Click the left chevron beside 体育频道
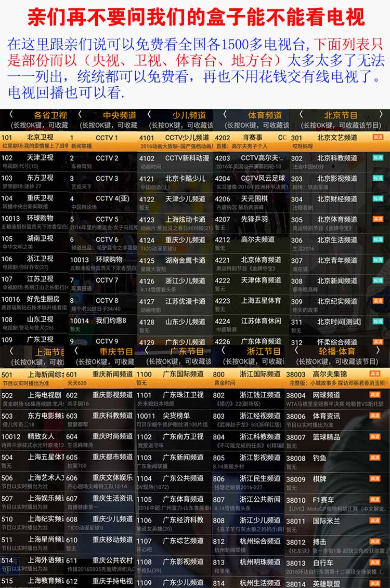 click(x=225, y=114)
